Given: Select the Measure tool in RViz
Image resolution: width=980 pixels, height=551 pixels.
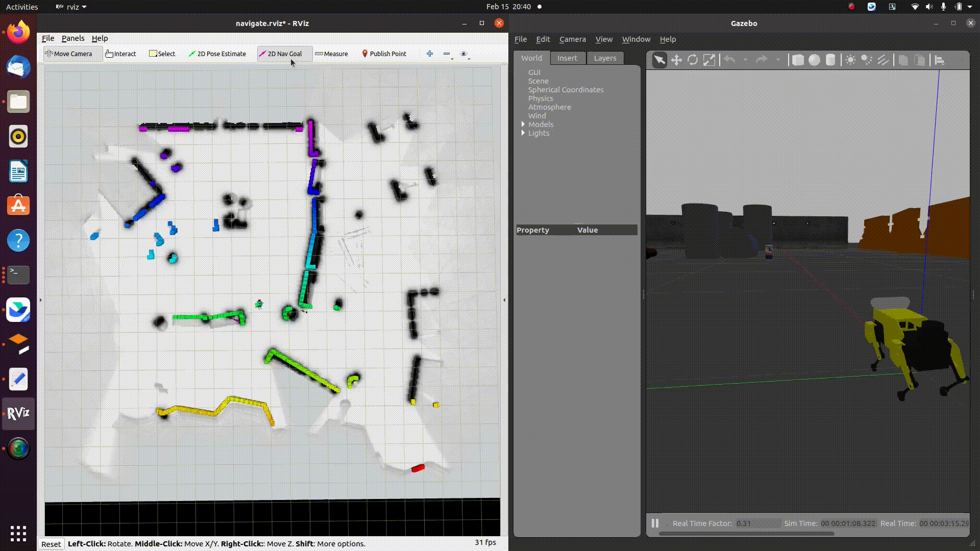Looking at the screenshot, I should (331, 54).
